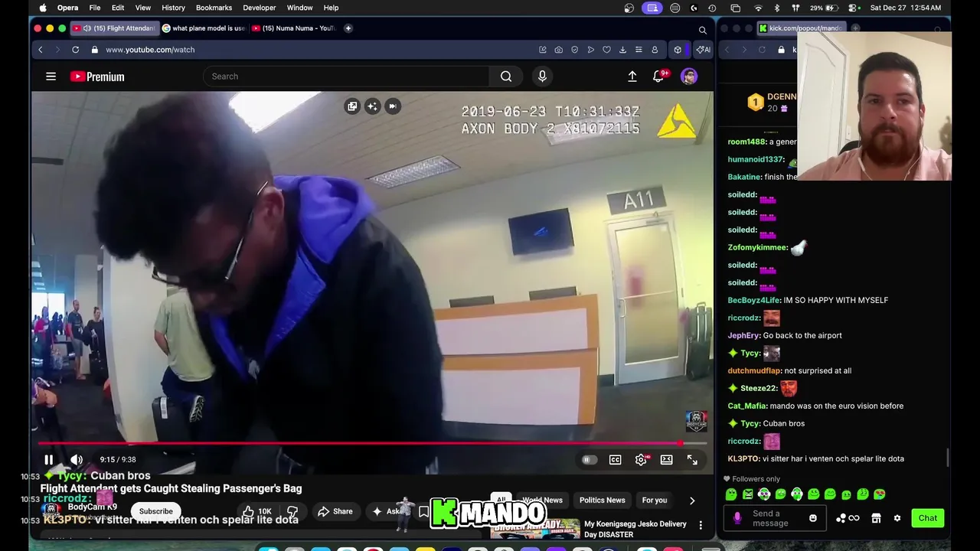
Task: Subscribe to BodyCam K9 channel
Action: coord(155,511)
